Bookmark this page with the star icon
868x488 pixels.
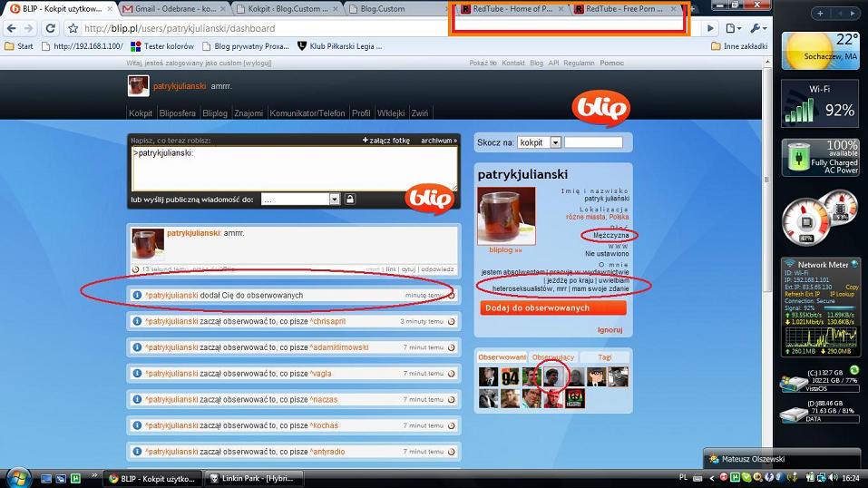coord(73,28)
